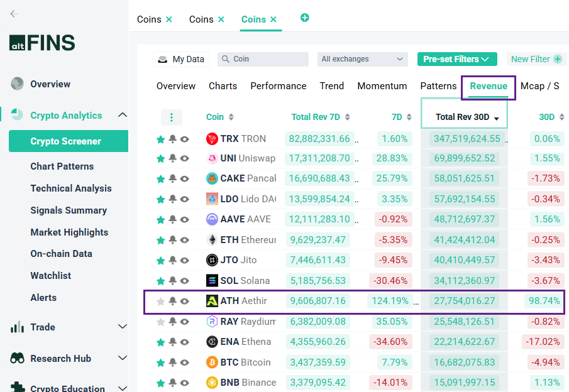Click the Bitcoin coin logo
Screen dimensions: 569x392
point(212,362)
